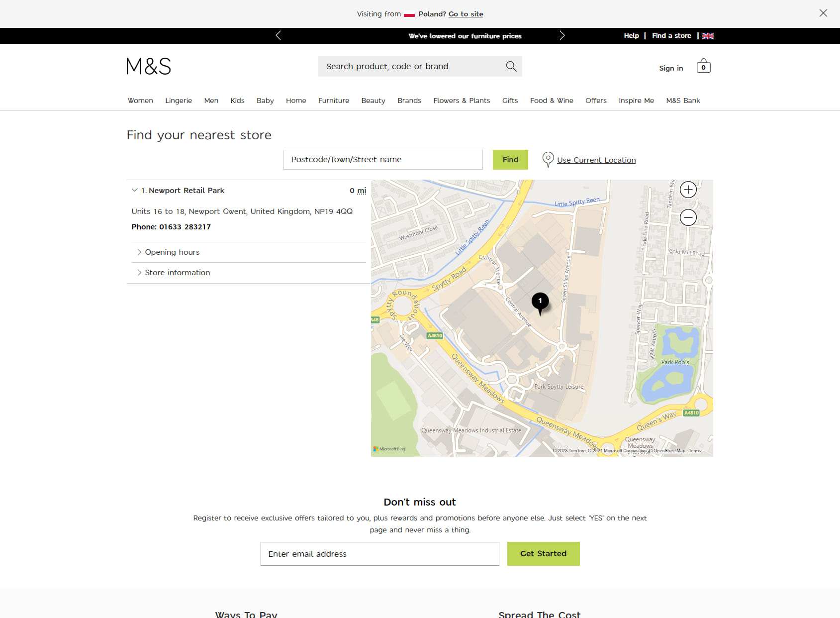The width and height of the screenshot is (840, 618).
Task: Close the Poland visiting banner
Action: pyautogui.click(x=823, y=13)
